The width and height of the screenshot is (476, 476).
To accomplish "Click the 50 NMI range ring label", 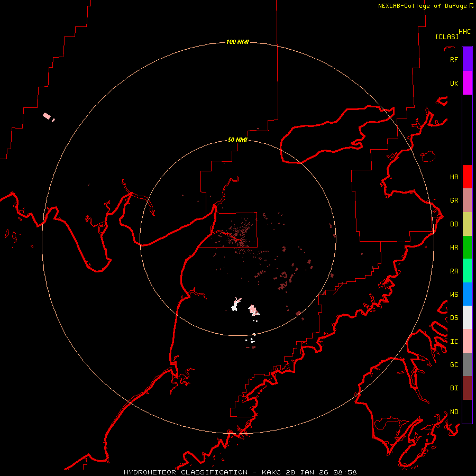I will click(237, 140).
